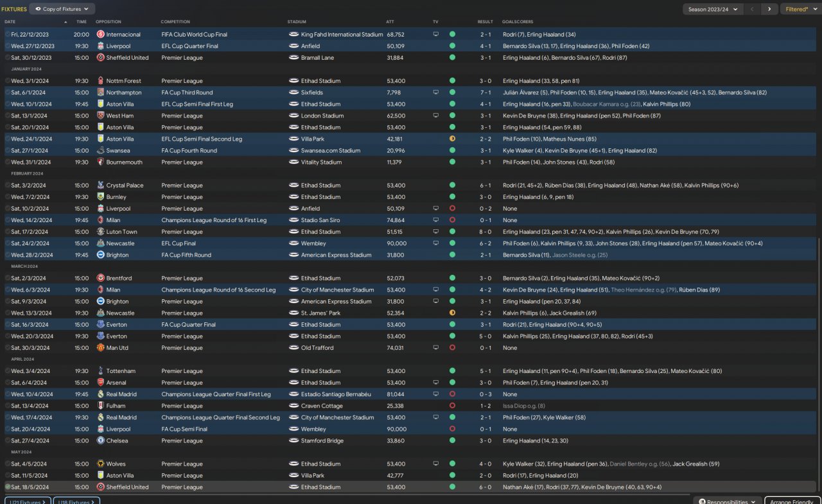Click the 90,000 attendance for the FA Cup Semi Final
Image resolution: width=822 pixels, height=504 pixels.
point(396,430)
